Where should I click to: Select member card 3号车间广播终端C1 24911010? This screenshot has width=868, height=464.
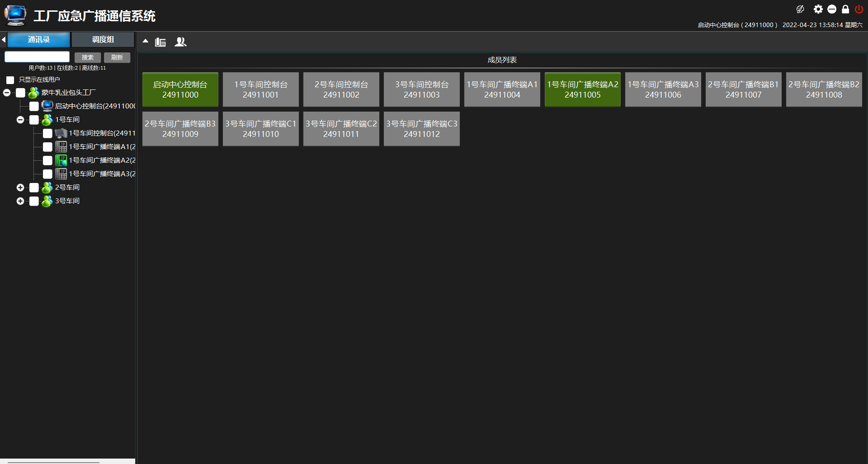261,129
